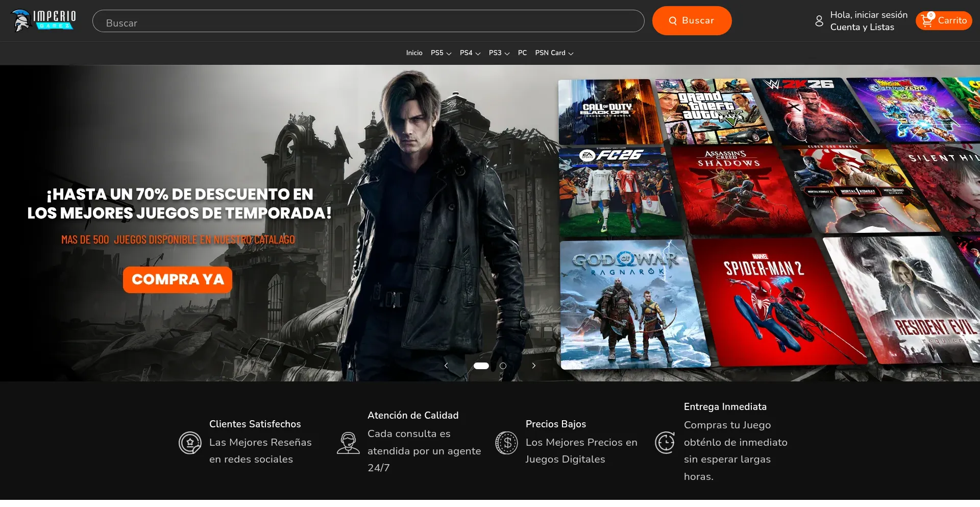Select the EA FC26 cover
Screen dimensions: 980x507
(x=620, y=192)
